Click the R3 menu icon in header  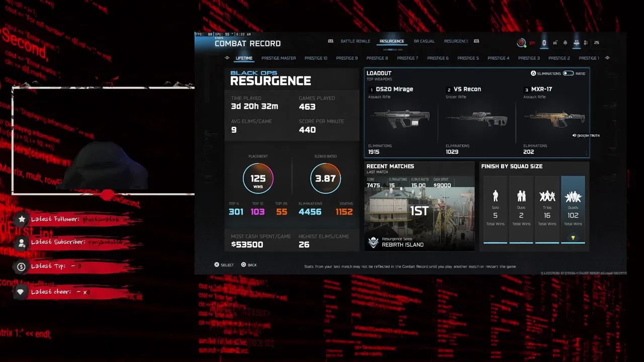577,43
